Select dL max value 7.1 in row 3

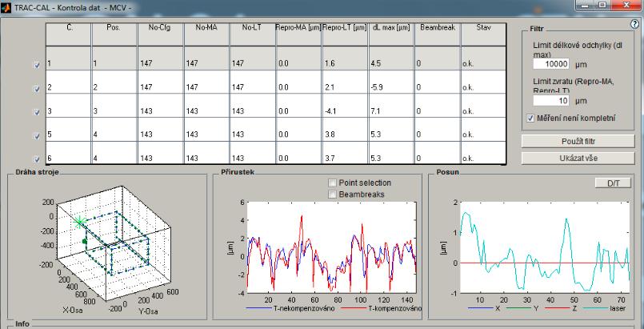[376, 111]
